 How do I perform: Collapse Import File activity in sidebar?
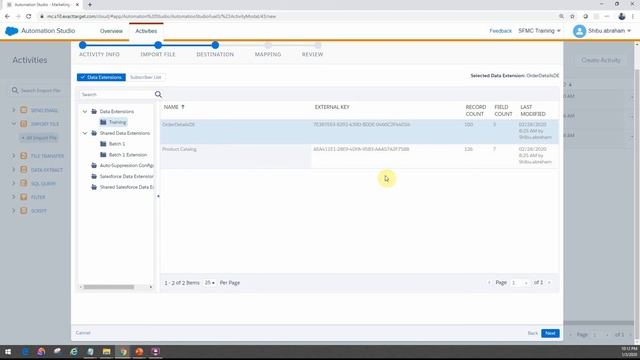(x=13, y=124)
